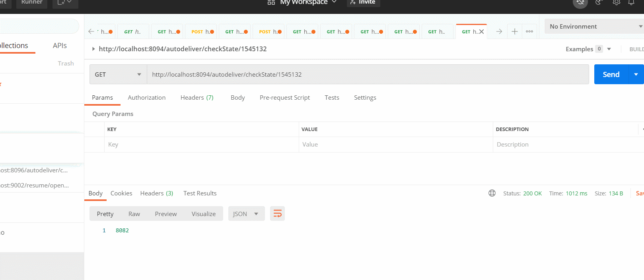644x280 pixels.
Task: Open the notifications bell icon
Action: [x=631, y=3]
